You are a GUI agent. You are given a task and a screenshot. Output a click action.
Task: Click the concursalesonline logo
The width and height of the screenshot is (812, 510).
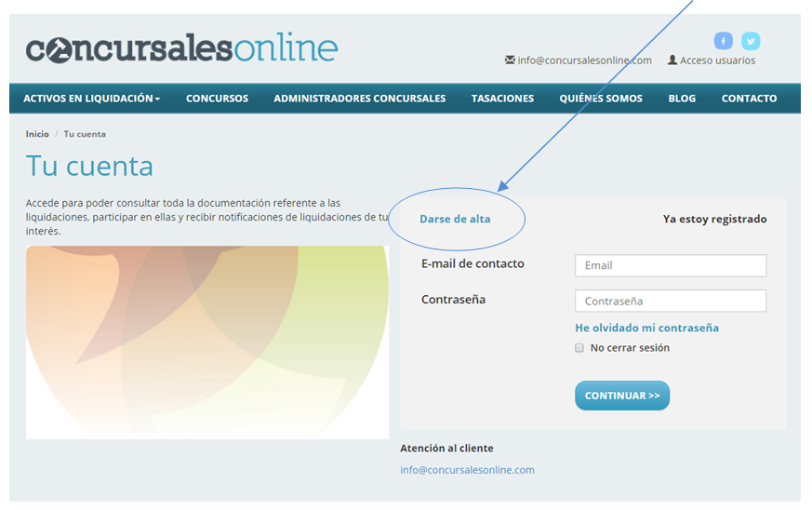tap(181, 47)
